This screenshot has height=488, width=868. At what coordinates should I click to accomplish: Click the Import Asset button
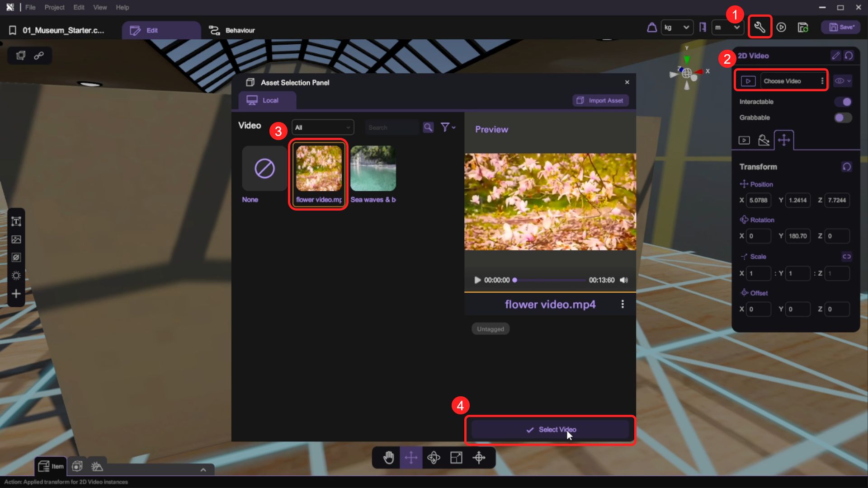(600, 100)
